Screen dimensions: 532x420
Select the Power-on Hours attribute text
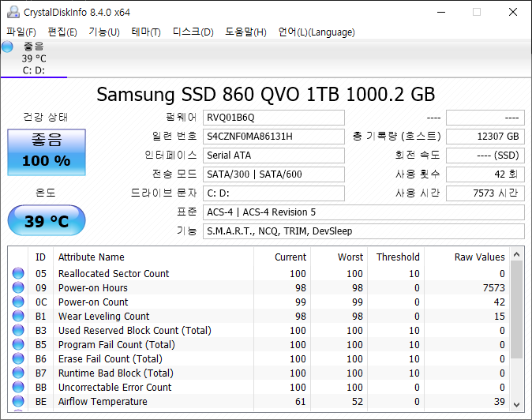pos(93,287)
